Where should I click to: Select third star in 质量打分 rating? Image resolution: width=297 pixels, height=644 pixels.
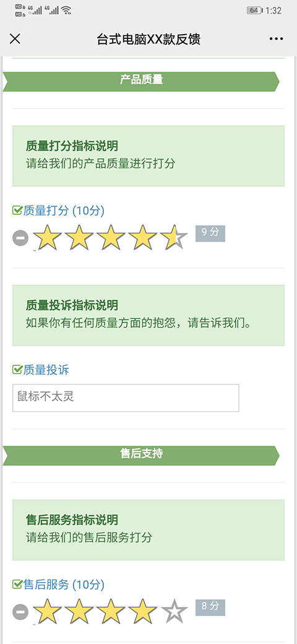click(111, 237)
